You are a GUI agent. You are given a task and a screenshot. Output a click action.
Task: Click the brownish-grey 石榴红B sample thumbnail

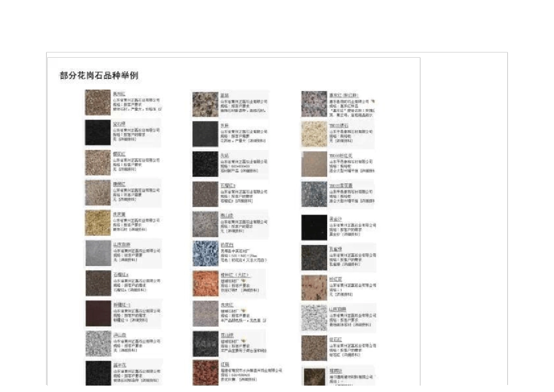tap(206, 194)
